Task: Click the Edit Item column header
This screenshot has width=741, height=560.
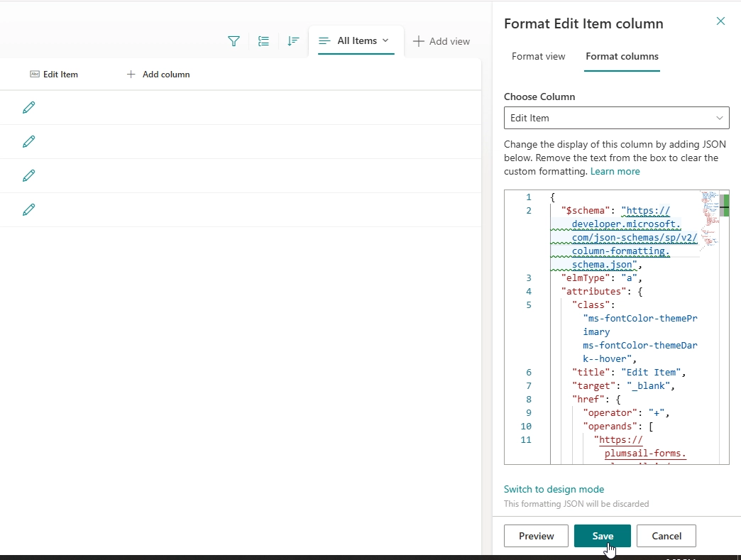Action: [54, 75]
